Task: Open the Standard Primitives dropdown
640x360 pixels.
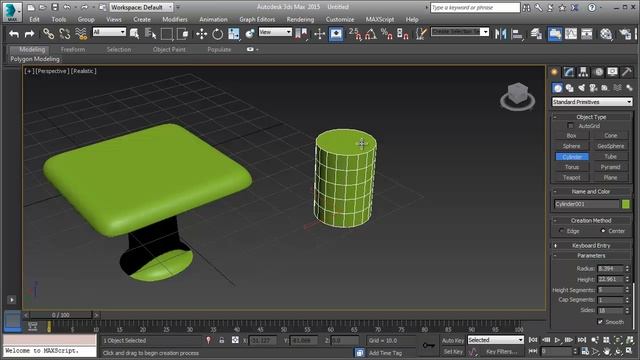Action: click(x=591, y=102)
